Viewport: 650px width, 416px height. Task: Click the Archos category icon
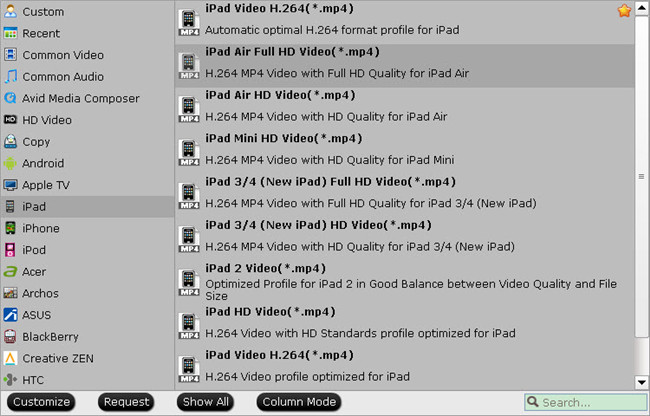click(10, 293)
